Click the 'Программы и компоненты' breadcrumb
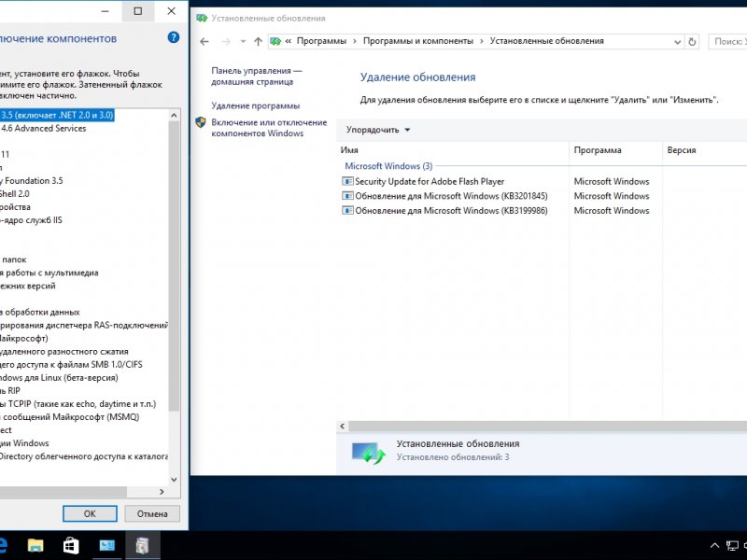 tap(418, 41)
